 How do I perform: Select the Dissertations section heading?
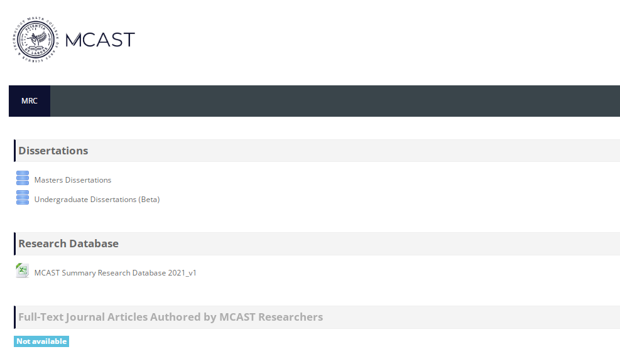point(53,151)
